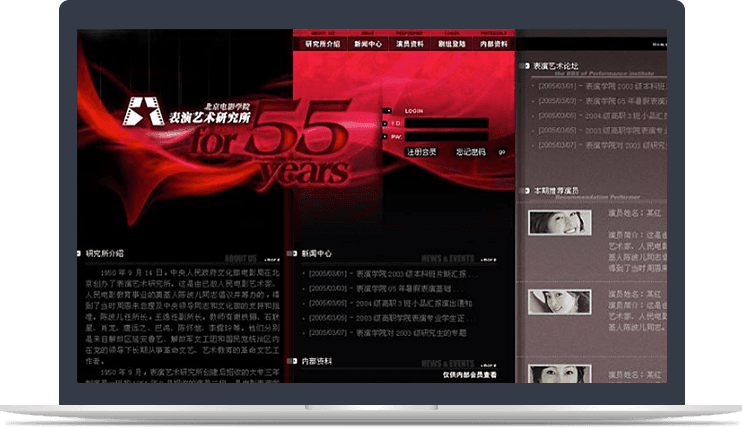Image resolution: width=742 pixels, height=429 pixels.
Task: Click the 忘记密码 forgot password button
Action: click(470, 152)
